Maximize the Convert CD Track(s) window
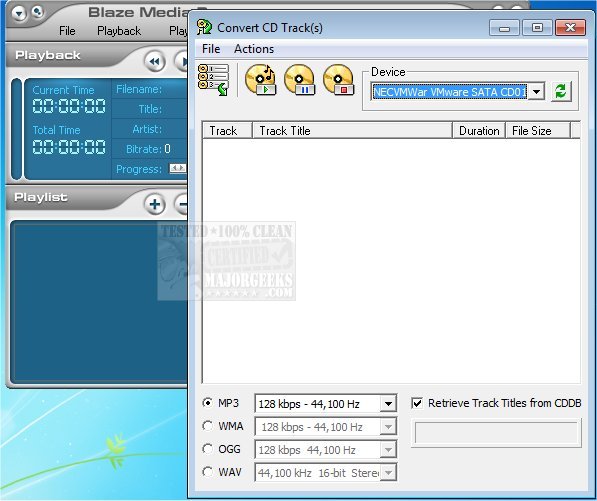The height and width of the screenshot is (501, 597). (x=537, y=28)
